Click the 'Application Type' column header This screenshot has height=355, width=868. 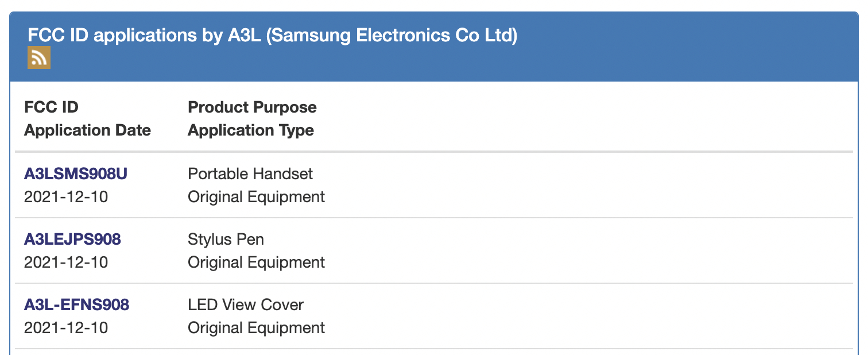click(251, 130)
